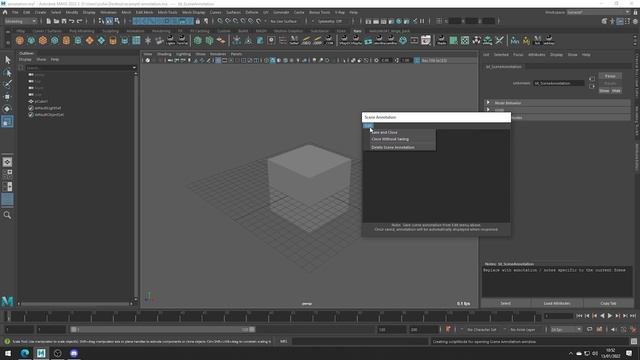
Task: Toggle cached playback icon
Action: point(599,329)
